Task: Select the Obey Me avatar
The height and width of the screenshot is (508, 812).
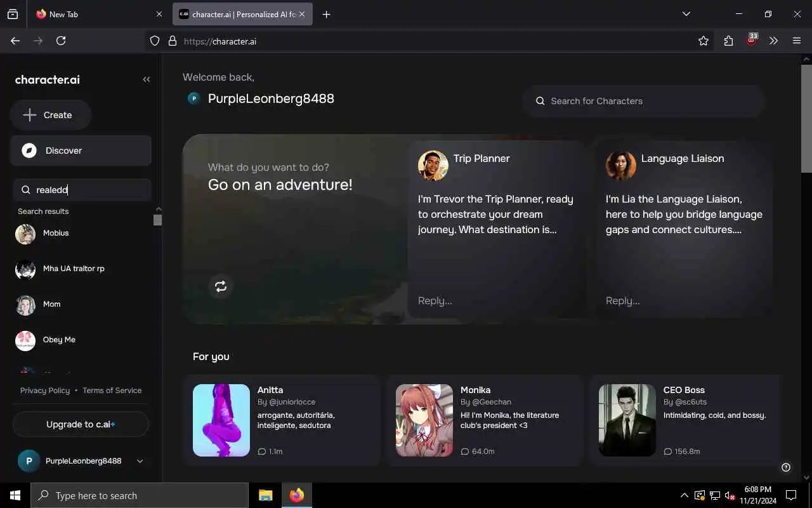Action: click(x=25, y=340)
